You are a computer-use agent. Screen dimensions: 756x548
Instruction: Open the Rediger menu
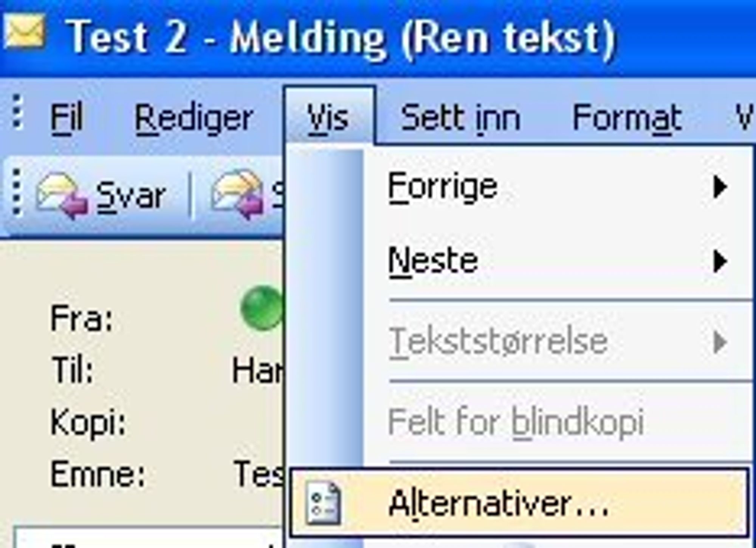pos(194,118)
